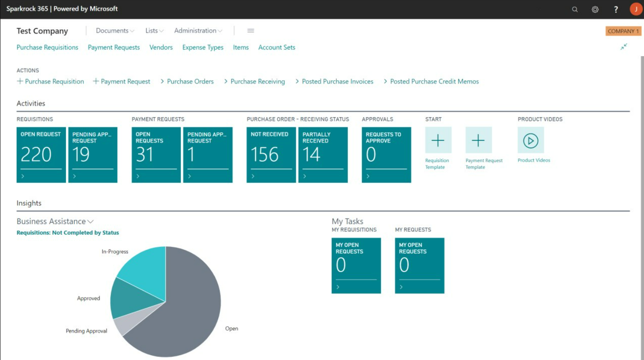Click Test Company name
Screen dimensions: 644x360
[42, 31]
